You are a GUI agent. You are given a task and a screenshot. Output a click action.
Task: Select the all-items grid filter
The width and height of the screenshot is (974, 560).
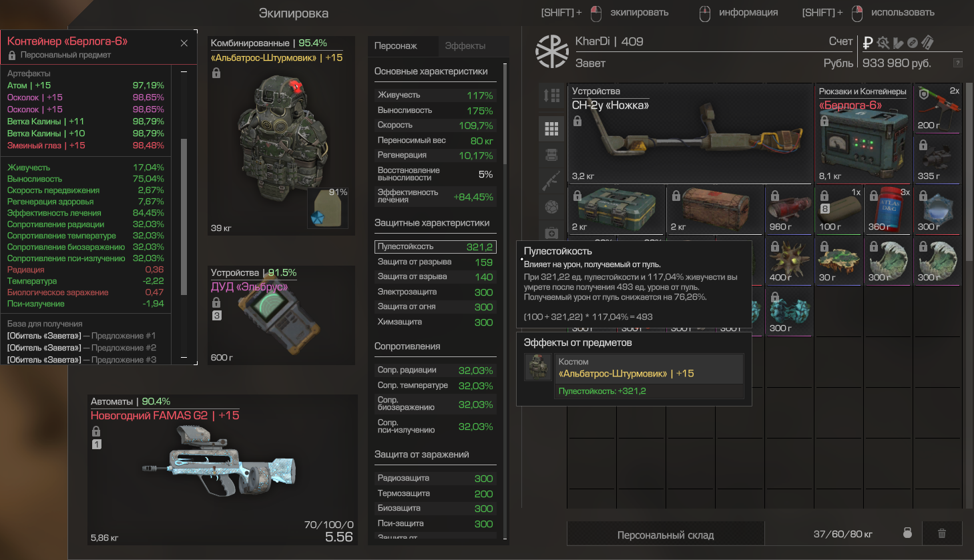[x=551, y=128]
